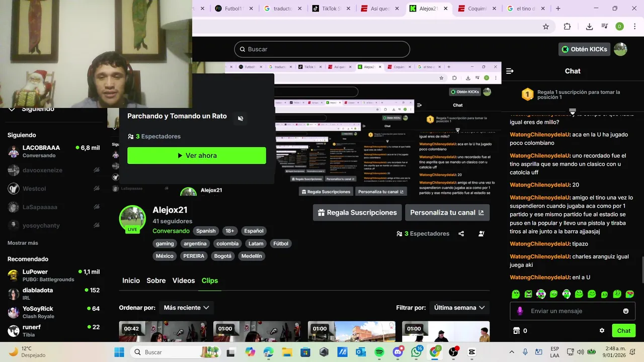Click the Windows taskbar Buscar box
Screen dimensions: 644x362
[175, 352]
